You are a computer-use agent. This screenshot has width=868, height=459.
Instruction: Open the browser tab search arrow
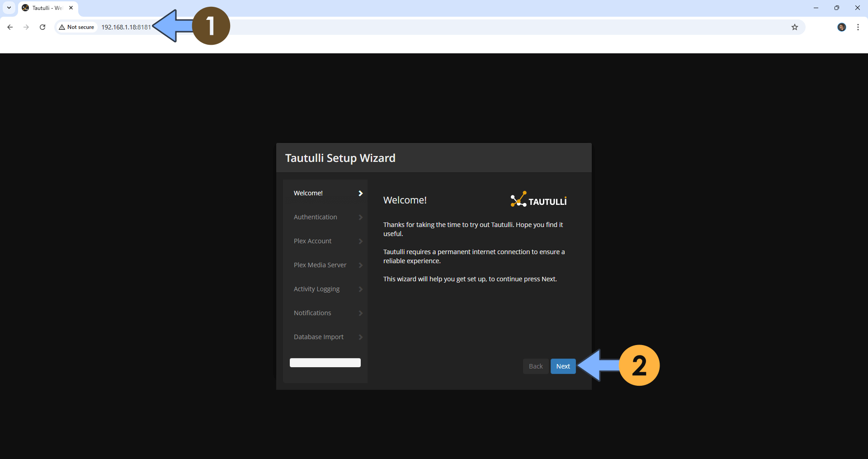click(x=9, y=8)
